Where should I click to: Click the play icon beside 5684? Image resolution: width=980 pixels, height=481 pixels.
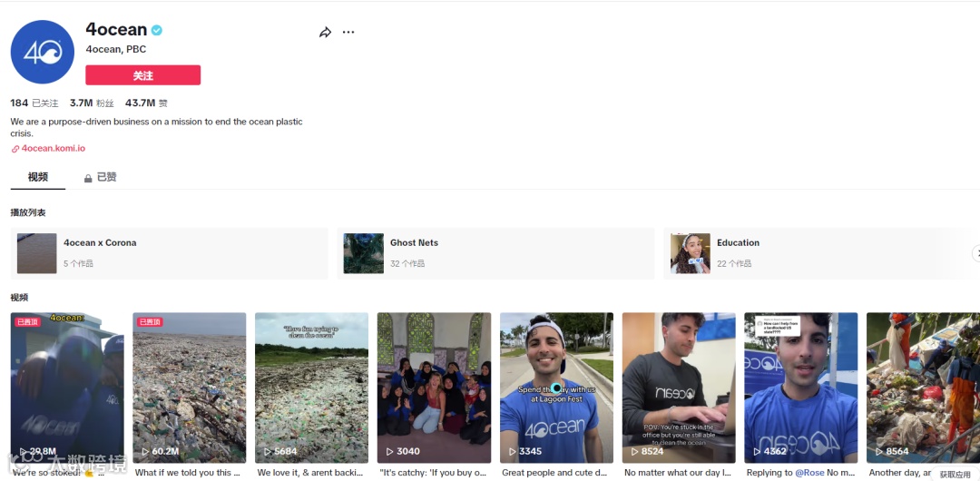click(x=268, y=452)
